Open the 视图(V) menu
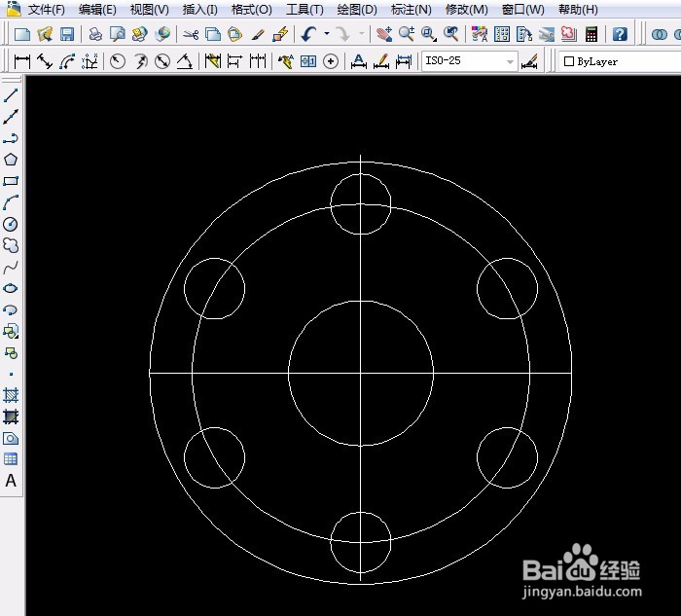The width and height of the screenshot is (681, 616). (x=150, y=9)
